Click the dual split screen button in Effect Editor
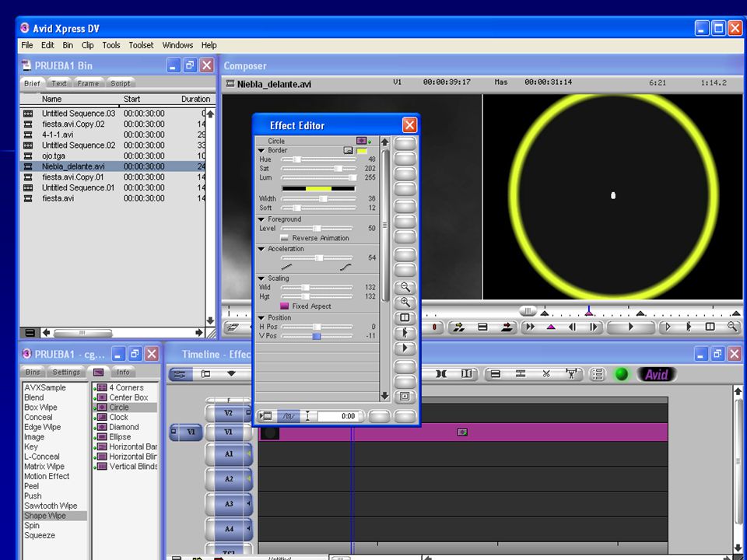This screenshot has height=560, width=747. coord(405,317)
